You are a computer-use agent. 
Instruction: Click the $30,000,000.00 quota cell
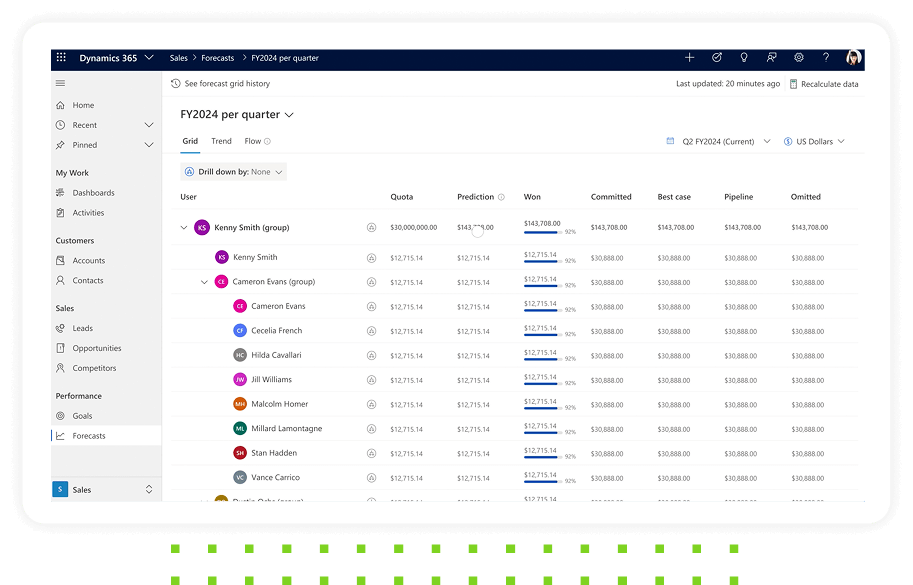tap(413, 228)
